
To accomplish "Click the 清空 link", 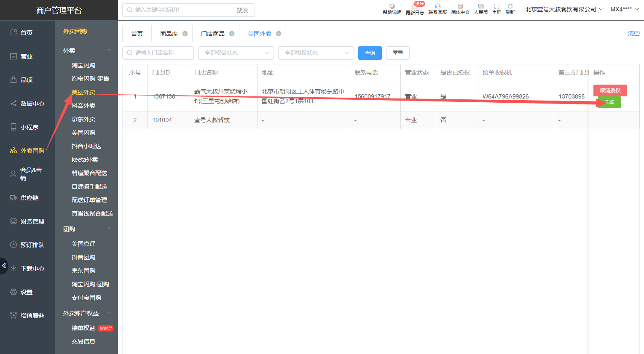I will tap(634, 34).
